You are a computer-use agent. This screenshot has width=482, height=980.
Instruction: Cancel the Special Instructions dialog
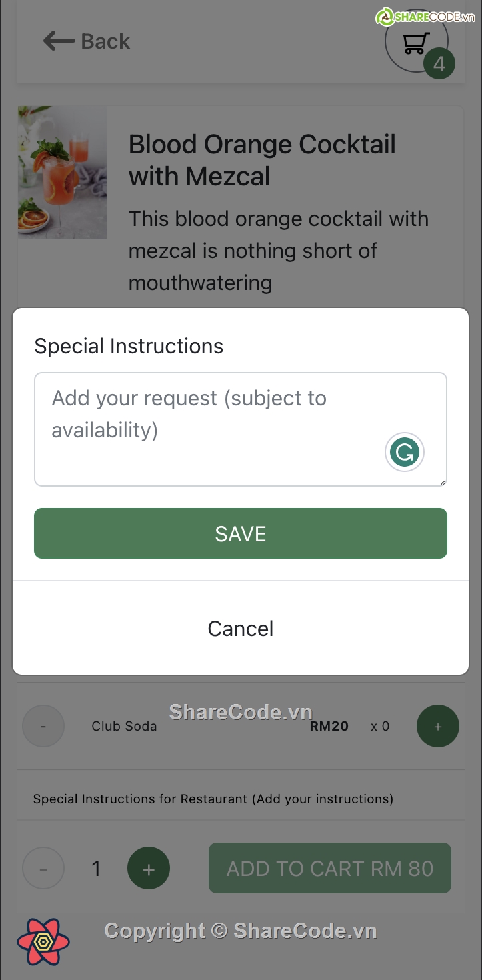(x=241, y=629)
